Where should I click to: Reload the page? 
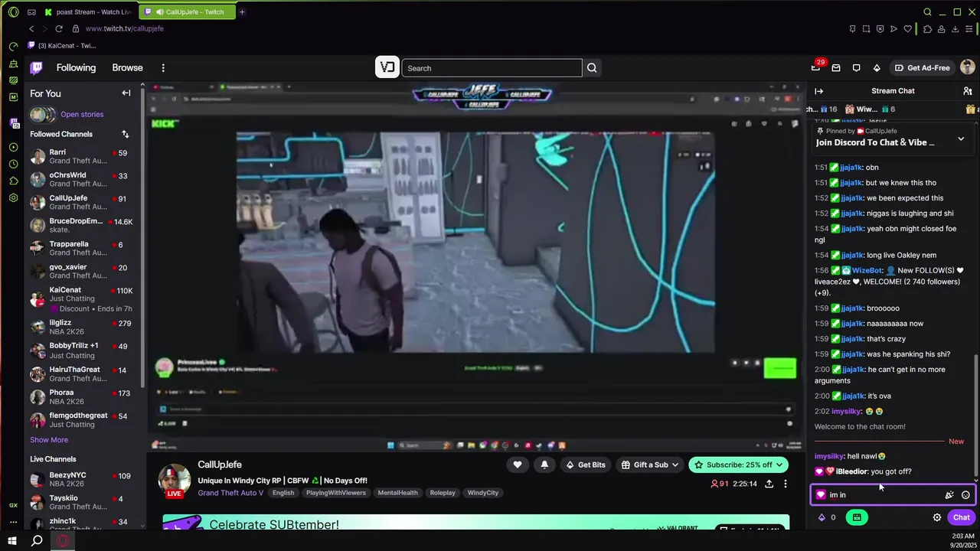pos(58,29)
